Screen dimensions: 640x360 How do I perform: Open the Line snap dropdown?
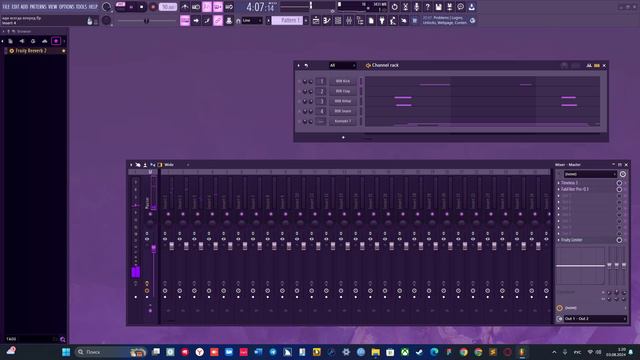(252, 20)
